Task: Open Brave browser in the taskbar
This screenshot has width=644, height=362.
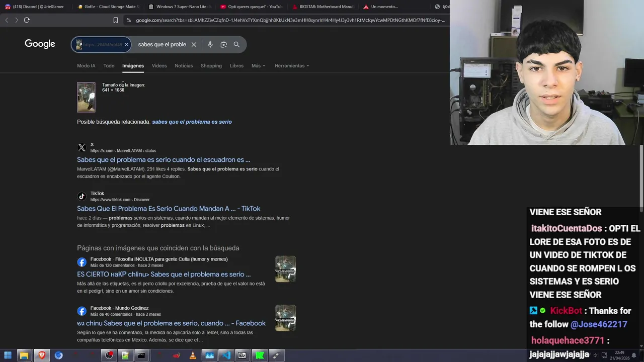Action: (41, 355)
